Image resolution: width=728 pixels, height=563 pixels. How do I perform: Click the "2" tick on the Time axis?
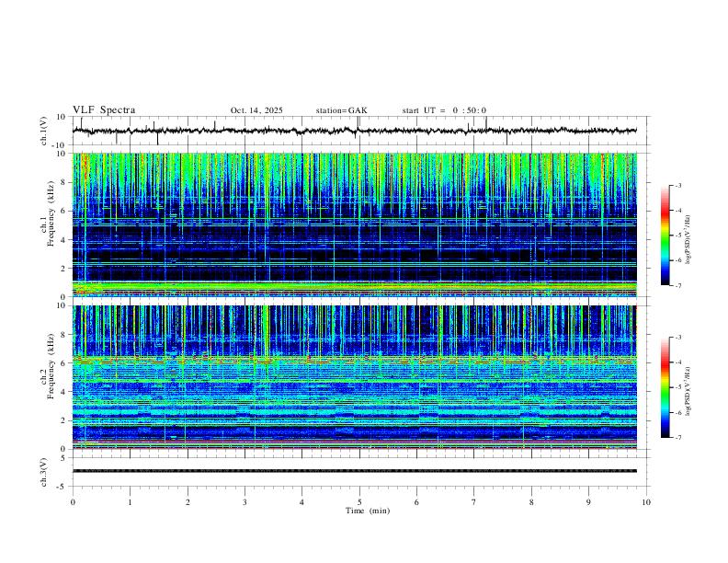point(188,502)
